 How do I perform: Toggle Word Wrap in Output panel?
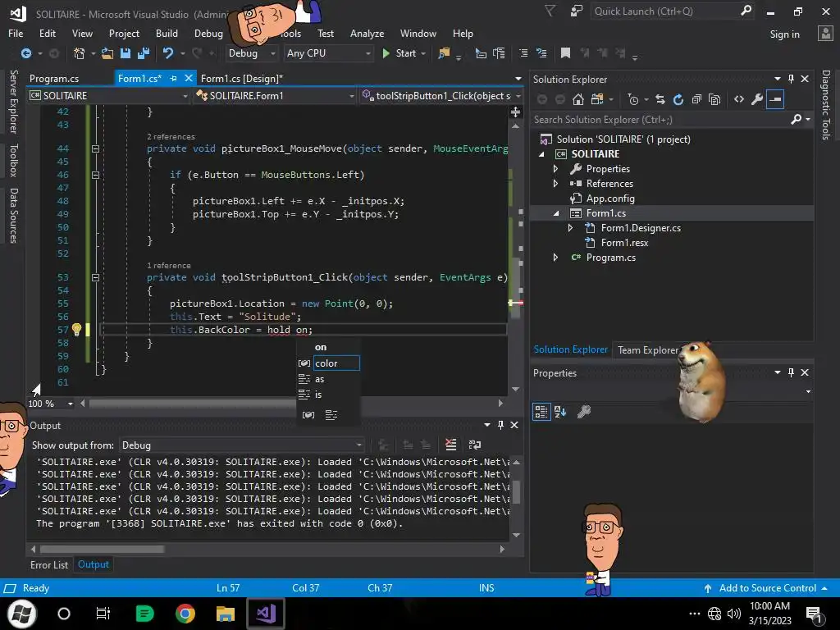click(475, 445)
